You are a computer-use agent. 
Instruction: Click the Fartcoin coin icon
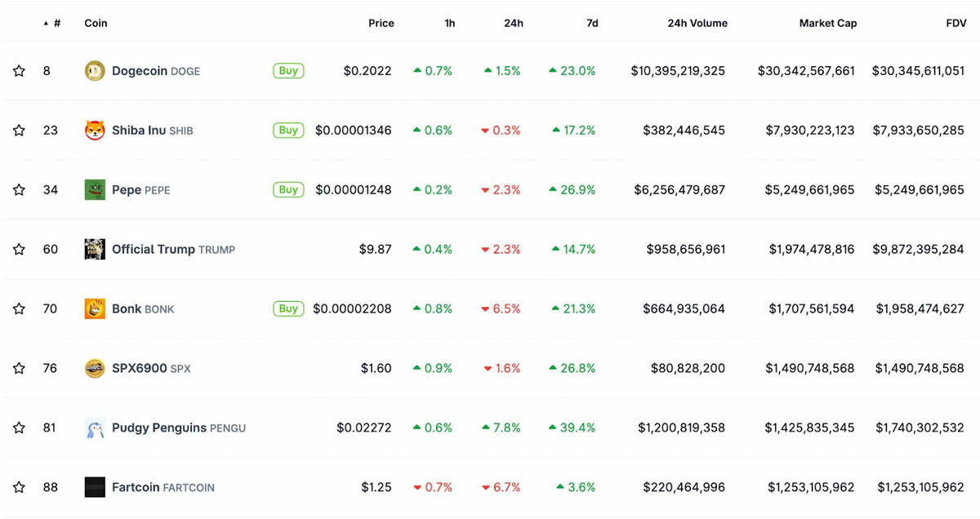tap(95, 488)
